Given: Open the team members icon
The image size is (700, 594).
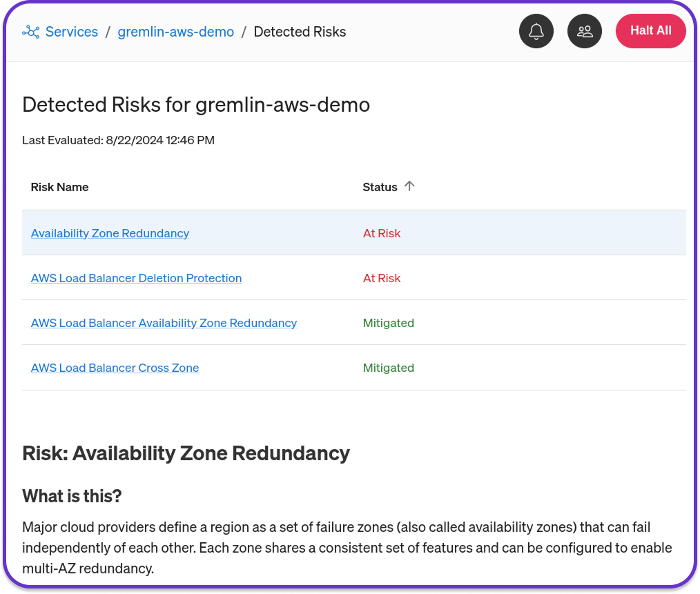Looking at the screenshot, I should point(585,31).
